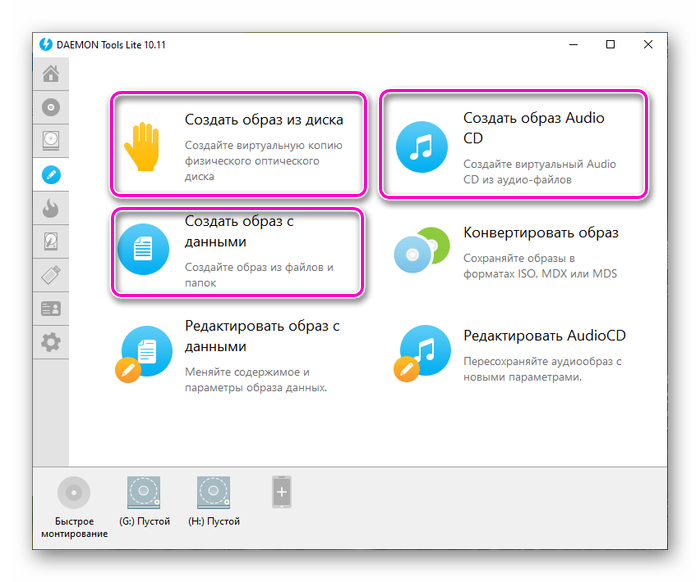Select the Image Editor pencil sidebar icon
The image size is (700, 582).
[x=51, y=175]
